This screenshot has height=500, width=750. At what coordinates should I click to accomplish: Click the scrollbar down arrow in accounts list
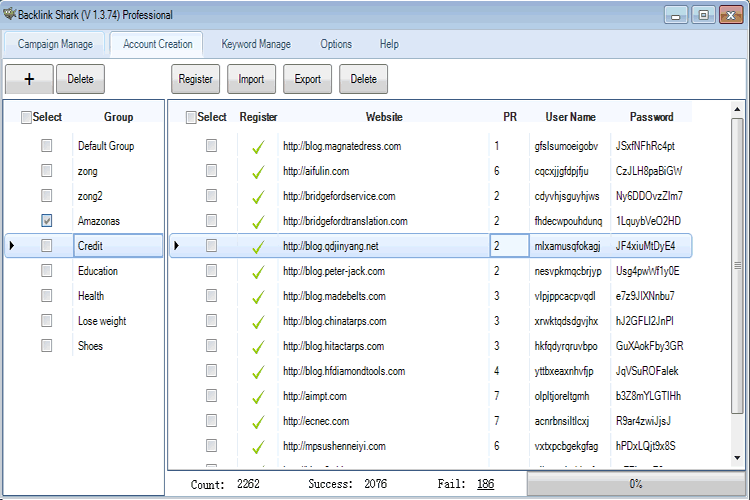point(737,458)
